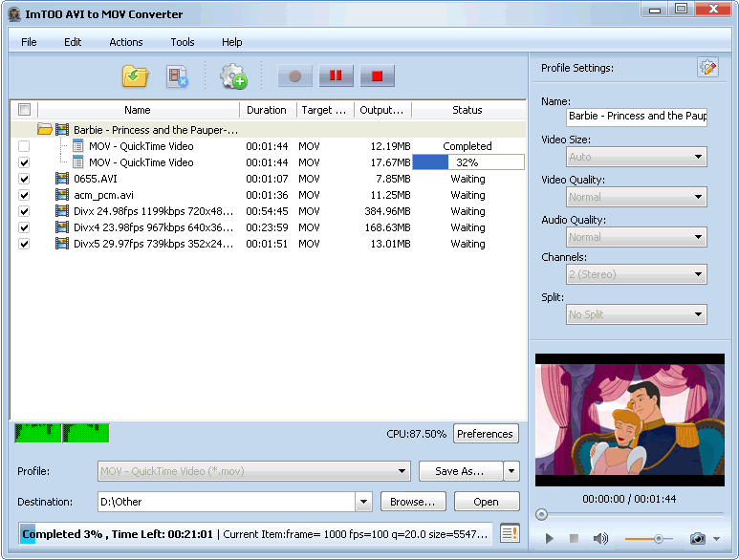Viewport: 739px width, 560px height.
Task: Click the video icon of Divx4 23.98fps file
Action: [62, 227]
